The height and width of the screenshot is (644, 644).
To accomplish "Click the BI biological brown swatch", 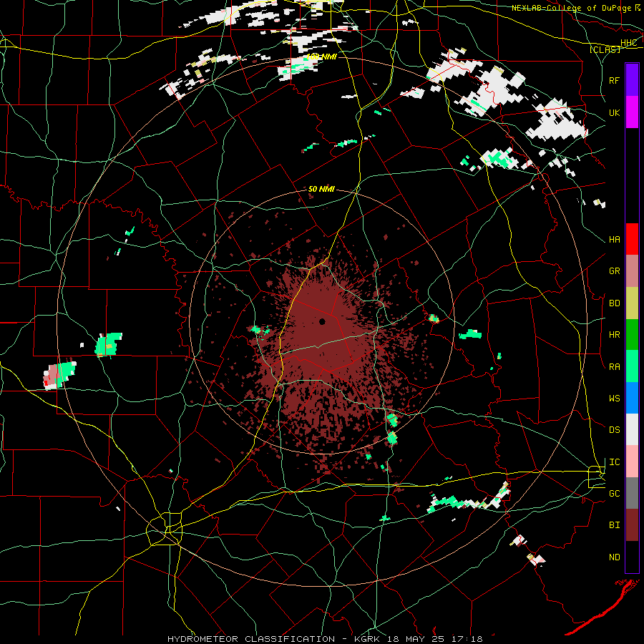I will click(x=632, y=525).
